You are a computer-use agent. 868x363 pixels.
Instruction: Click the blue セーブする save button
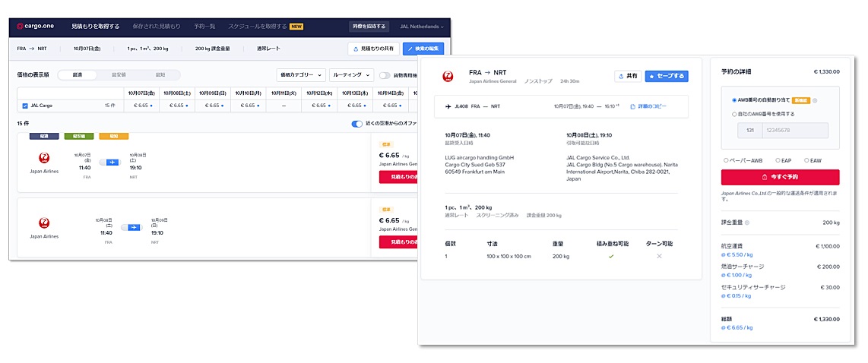(x=667, y=76)
